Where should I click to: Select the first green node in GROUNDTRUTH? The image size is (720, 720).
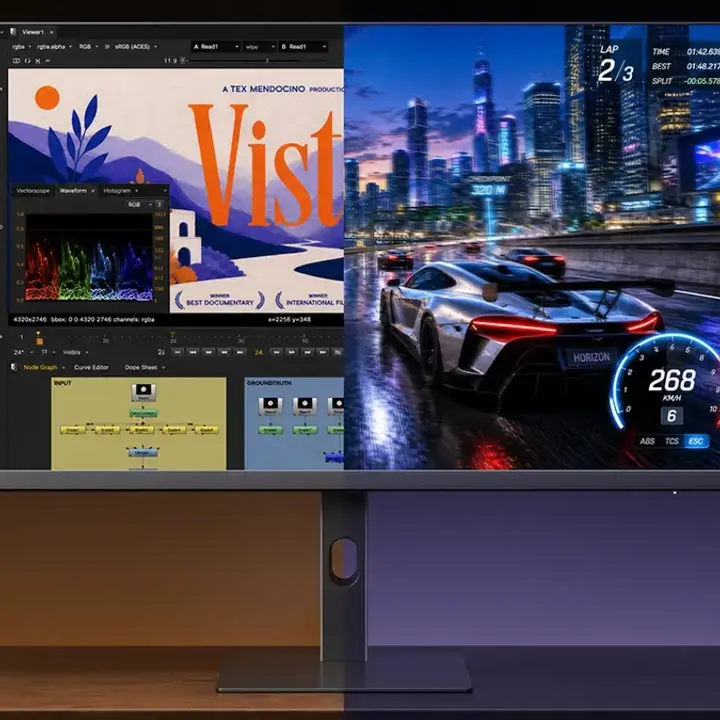(x=270, y=430)
